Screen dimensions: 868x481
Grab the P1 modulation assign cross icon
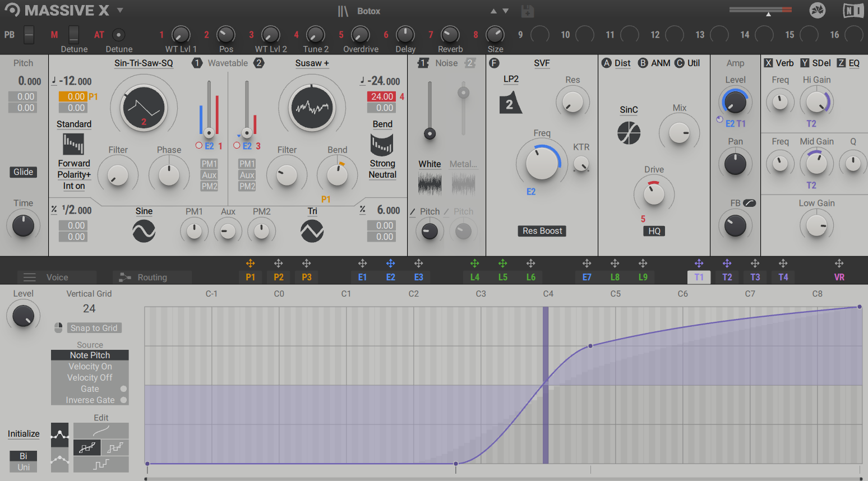pos(251,263)
